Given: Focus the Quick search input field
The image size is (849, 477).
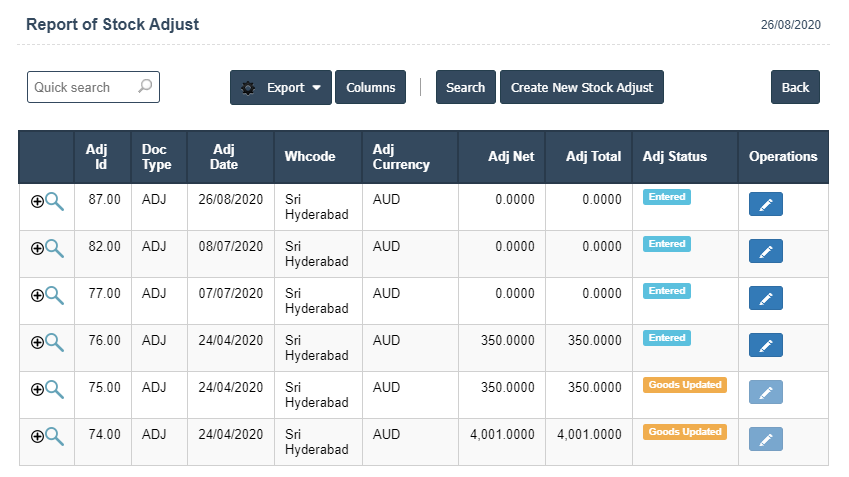Looking at the screenshot, I should coord(82,88).
